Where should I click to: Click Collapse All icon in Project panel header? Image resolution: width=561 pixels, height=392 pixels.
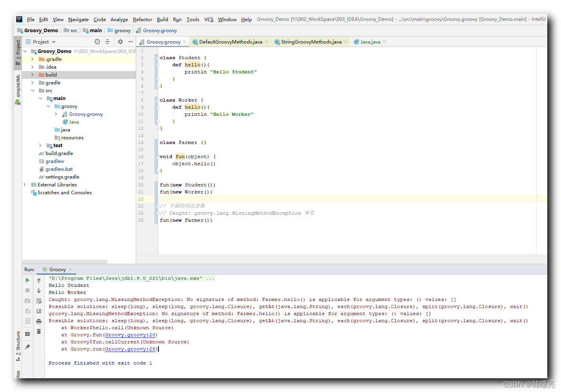(x=107, y=42)
